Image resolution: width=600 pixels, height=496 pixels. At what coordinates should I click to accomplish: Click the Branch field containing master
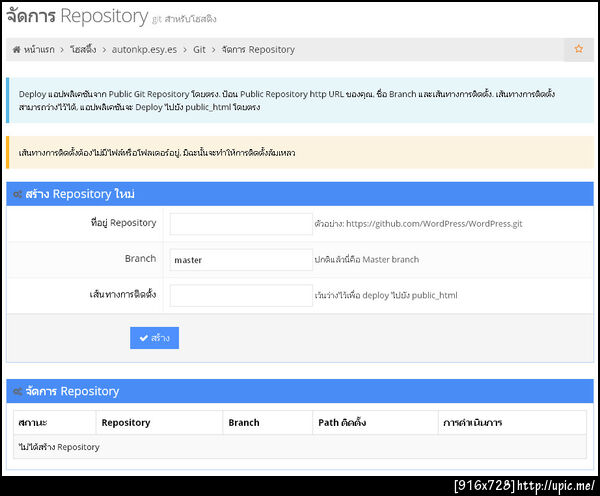241,259
